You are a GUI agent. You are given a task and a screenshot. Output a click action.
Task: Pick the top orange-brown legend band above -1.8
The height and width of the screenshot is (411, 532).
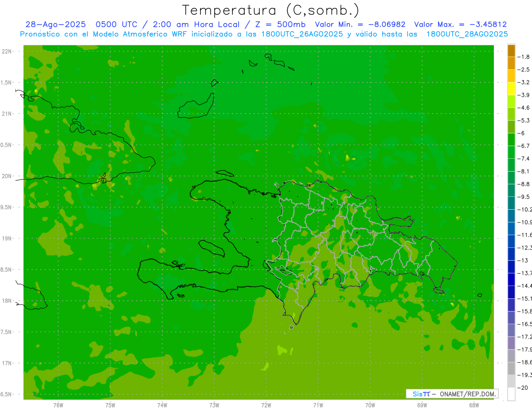point(511,51)
